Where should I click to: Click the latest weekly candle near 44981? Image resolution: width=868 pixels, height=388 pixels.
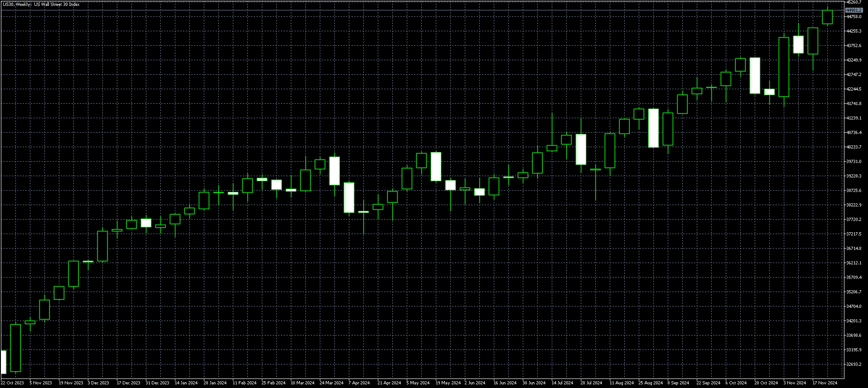point(827,17)
